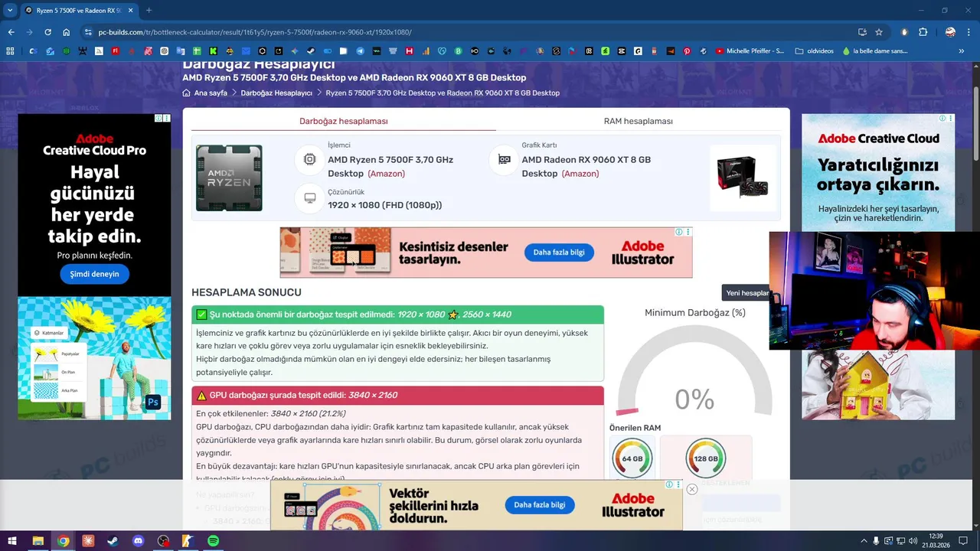The height and width of the screenshot is (551, 980).
Task: Open the Amazon link for Ryzen 5 7500F
Action: 387,174
